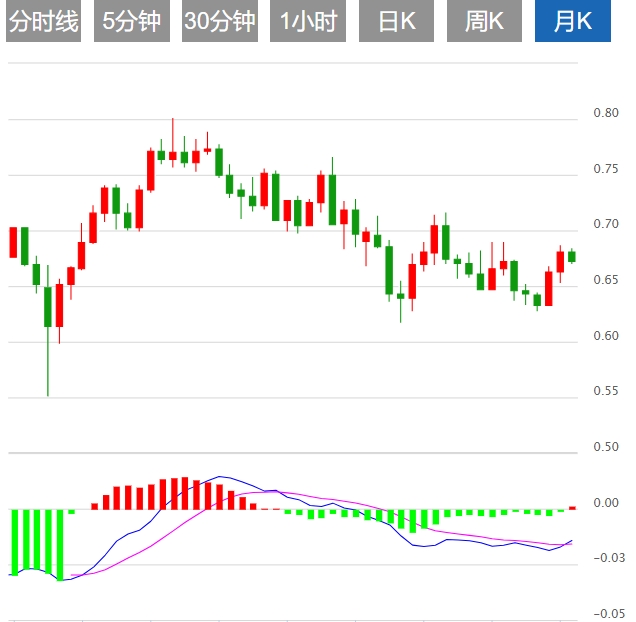
Task: Open the 30分钟 interval tab
Action: (x=220, y=22)
